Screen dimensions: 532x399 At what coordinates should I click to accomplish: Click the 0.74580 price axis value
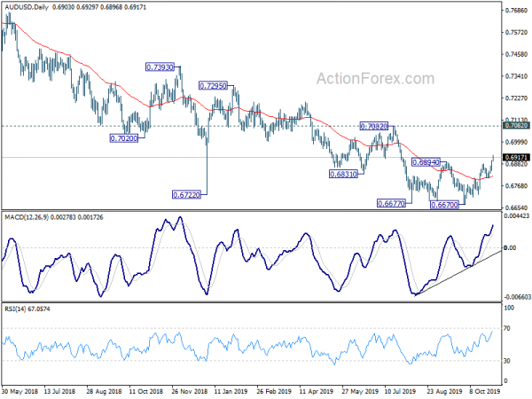tap(516, 54)
